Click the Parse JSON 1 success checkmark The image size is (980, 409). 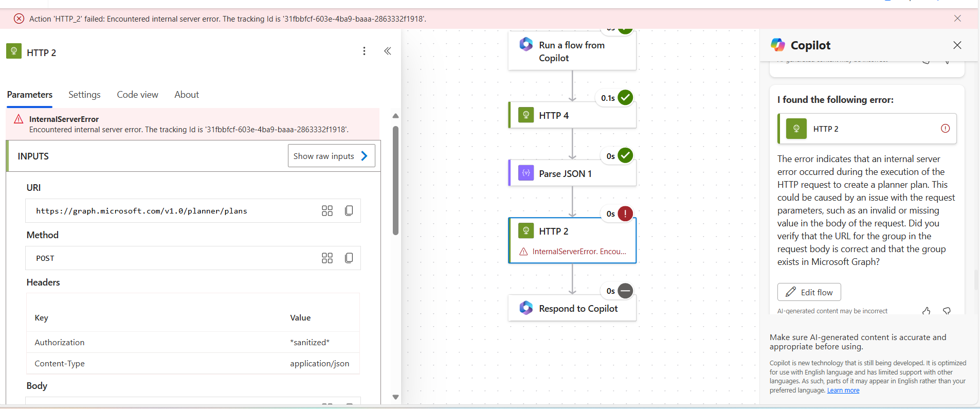pyautogui.click(x=625, y=155)
